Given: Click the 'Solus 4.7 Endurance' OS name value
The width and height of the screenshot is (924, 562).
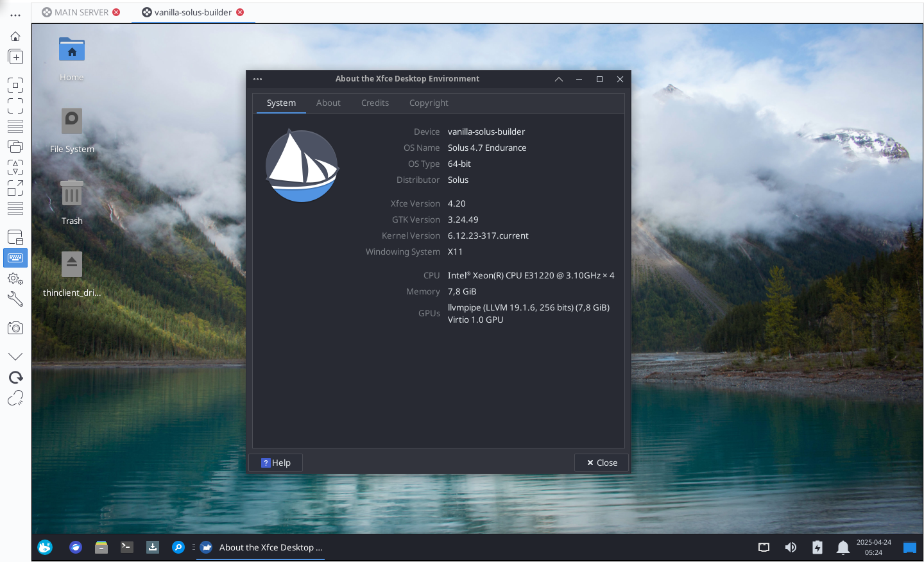Looking at the screenshot, I should [x=487, y=148].
